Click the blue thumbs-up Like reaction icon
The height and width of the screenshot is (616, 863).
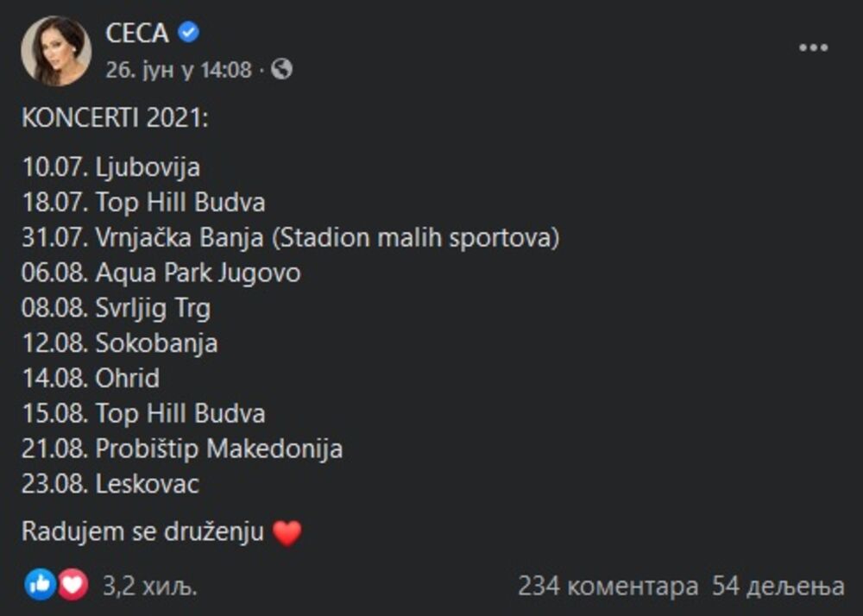pyautogui.click(x=40, y=586)
